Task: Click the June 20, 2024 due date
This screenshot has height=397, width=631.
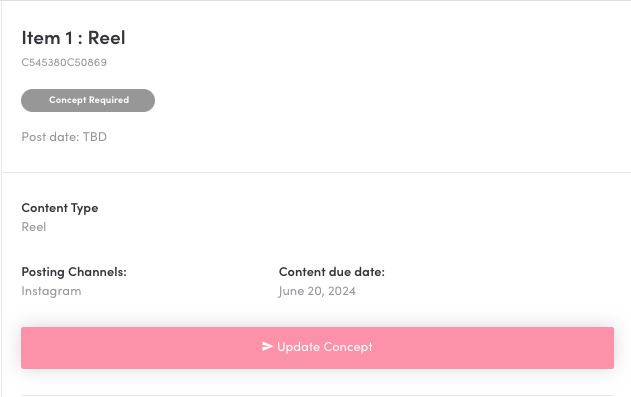Action: pyautogui.click(x=317, y=291)
